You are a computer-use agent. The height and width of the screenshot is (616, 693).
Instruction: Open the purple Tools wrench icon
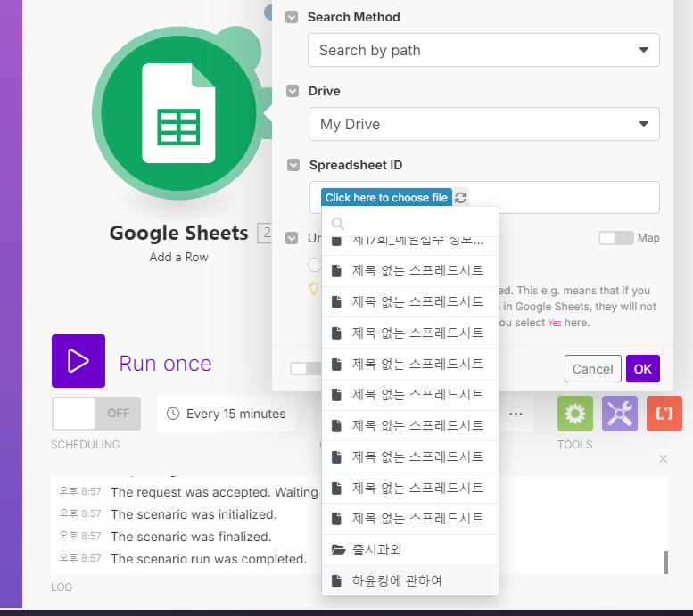coord(620,414)
